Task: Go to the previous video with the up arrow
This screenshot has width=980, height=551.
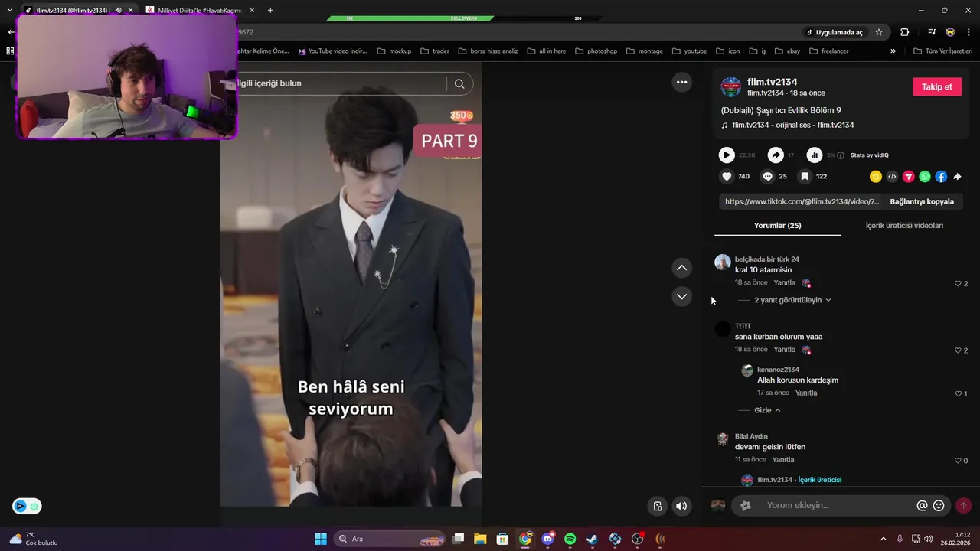Action: [681, 268]
